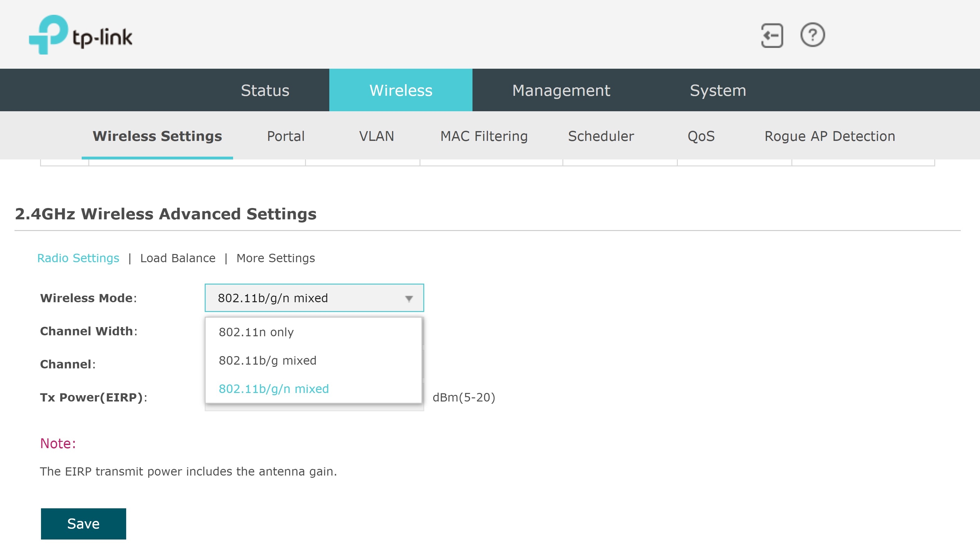Open the Wireless main tab
Image resolution: width=980 pixels, height=560 pixels.
401,90
